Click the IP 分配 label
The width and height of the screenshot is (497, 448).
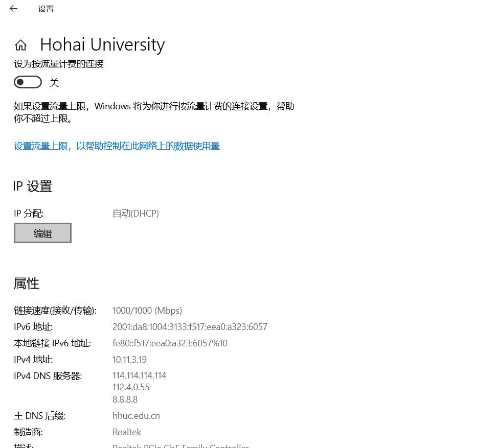pyautogui.click(x=29, y=214)
